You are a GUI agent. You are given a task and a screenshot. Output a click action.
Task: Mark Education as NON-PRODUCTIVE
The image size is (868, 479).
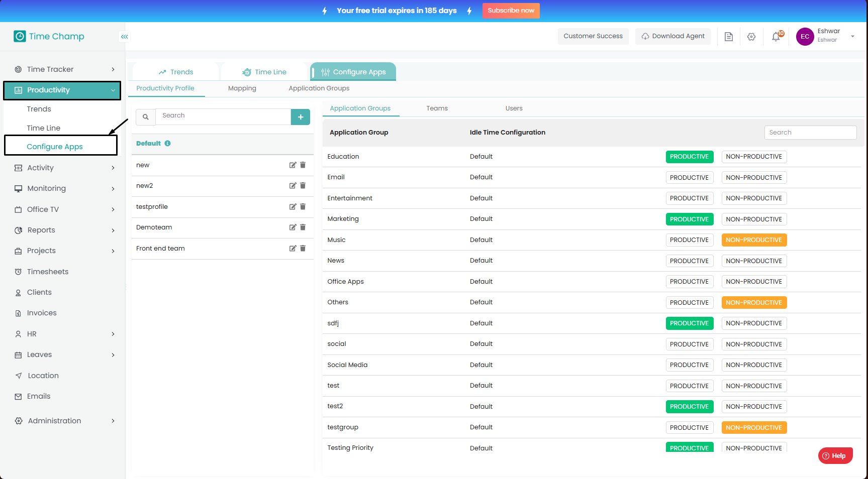point(753,157)
